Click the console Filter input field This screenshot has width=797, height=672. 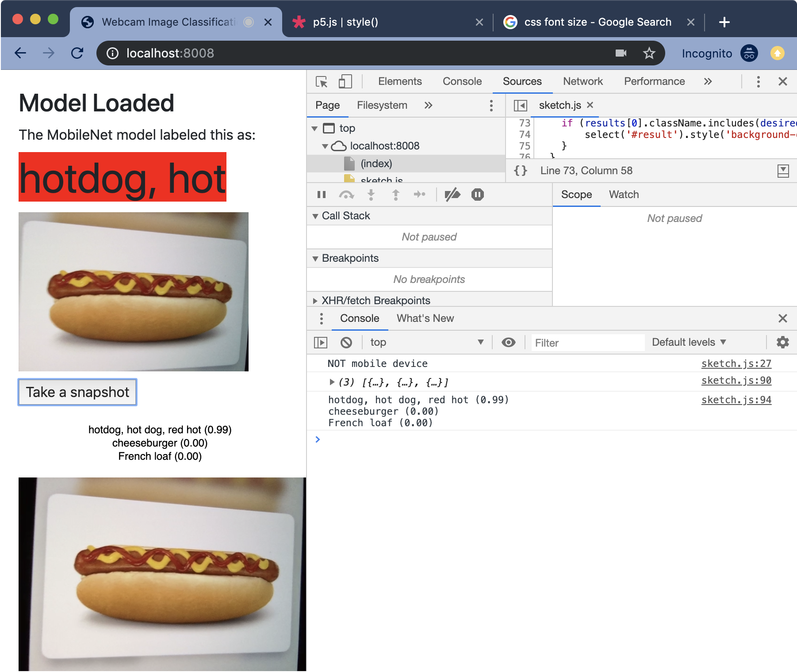pos(587,343)
